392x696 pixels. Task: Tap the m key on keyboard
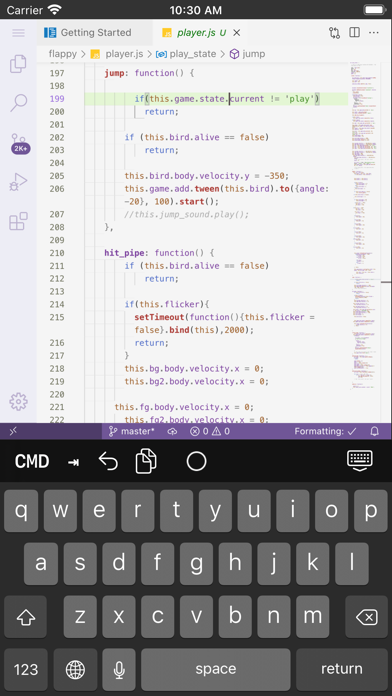313,617
